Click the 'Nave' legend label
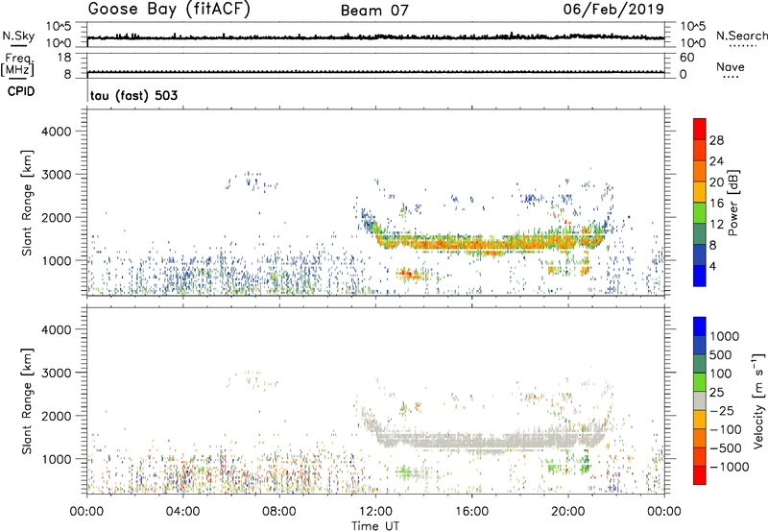 731,66
